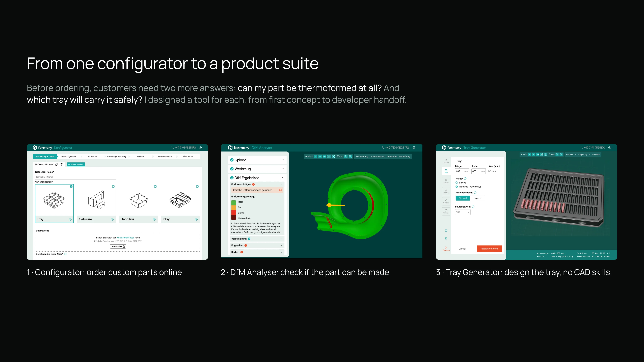Click the 3D cube view icon in DfM Analyse

pyautogui.click(x=329, y=156)
